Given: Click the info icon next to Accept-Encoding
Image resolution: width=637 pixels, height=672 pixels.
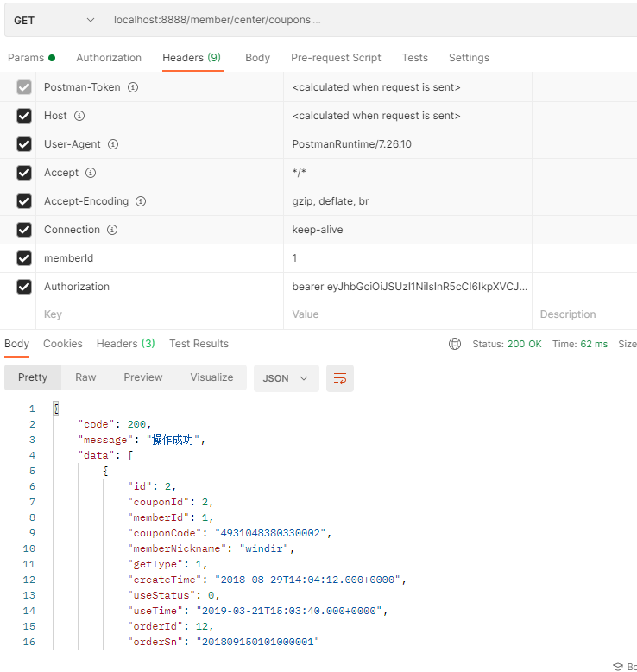Looking at the screenshot, I should (141, 201).
